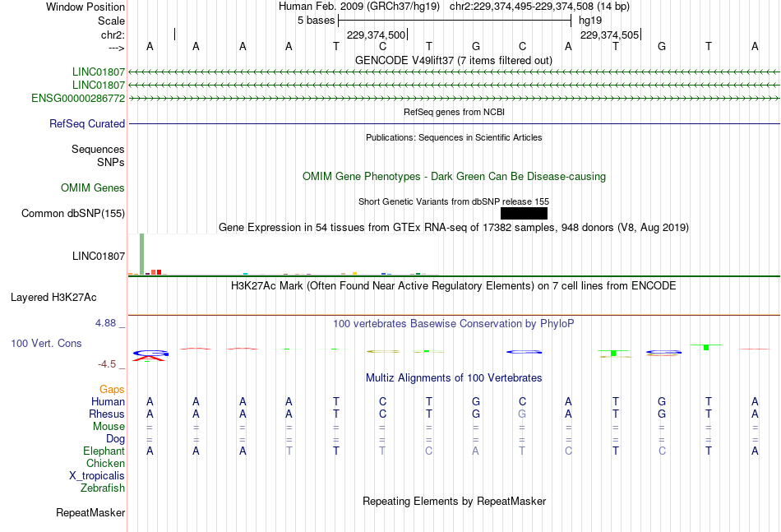
Task: Click the 229,374,505 coordinate marker
Action: (609, 35)
